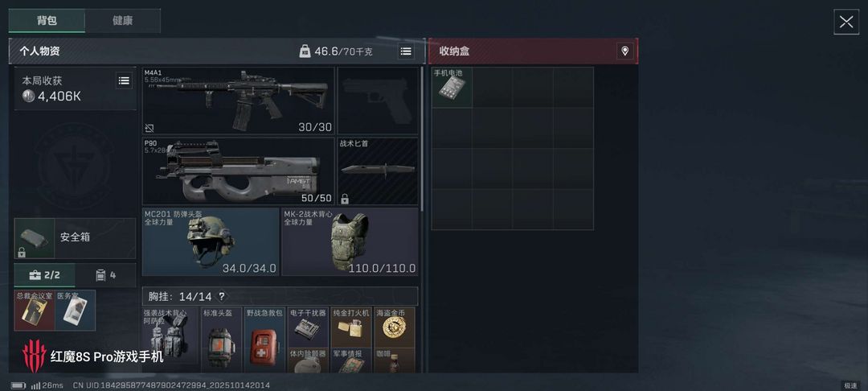Open the 安全箱 secure container

pos(75,238)
